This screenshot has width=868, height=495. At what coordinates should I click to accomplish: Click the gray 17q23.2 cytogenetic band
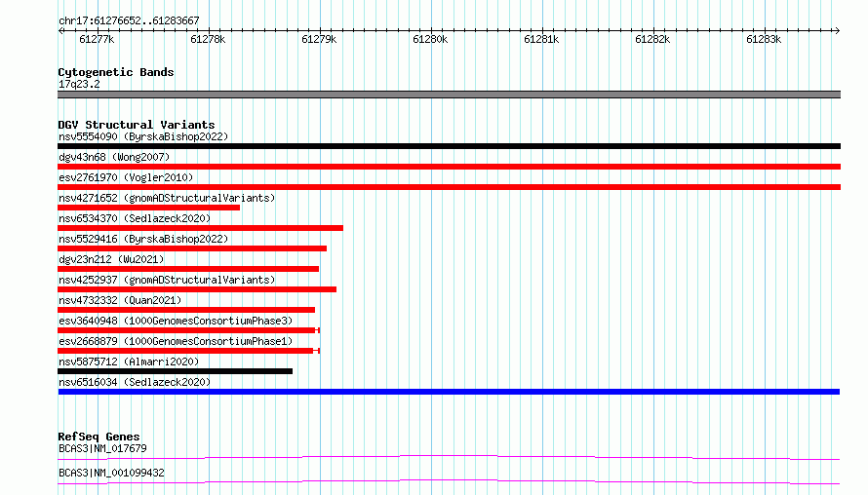pos(449,95)
